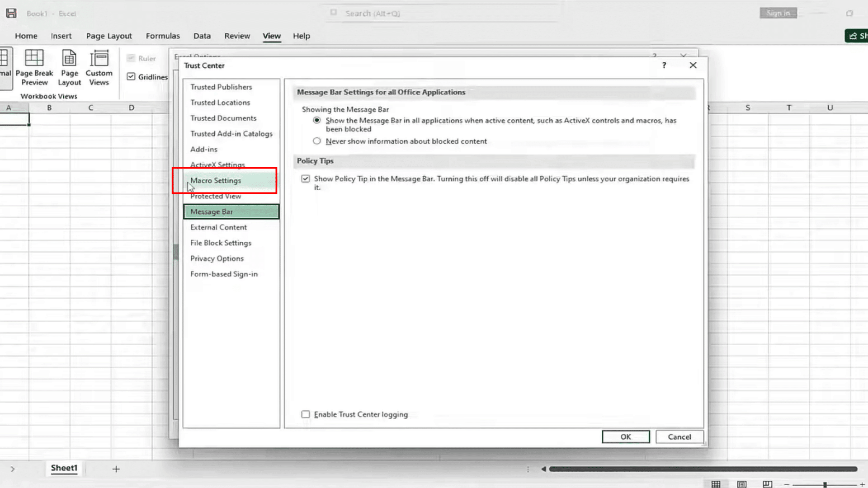Screen dimensions: 868x488
Task: Open the Page Layout ribbon tab
Action: coord(109,36)
